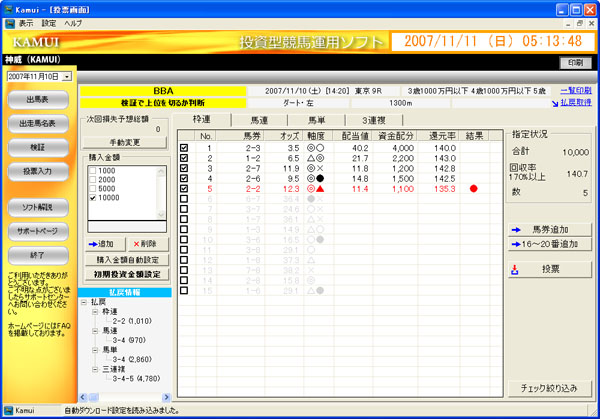Click the 出馬表 sidebar button

(39, 99)
